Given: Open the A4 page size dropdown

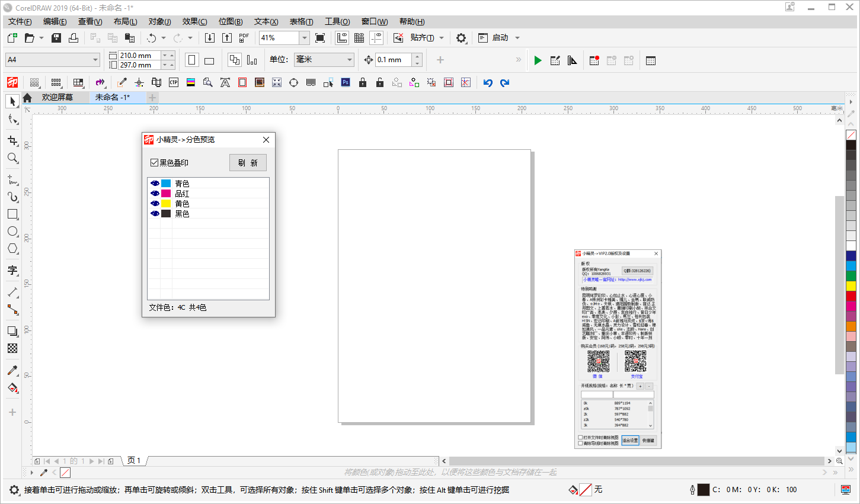Looking at the screenshot, I should (x=95, y=60).
